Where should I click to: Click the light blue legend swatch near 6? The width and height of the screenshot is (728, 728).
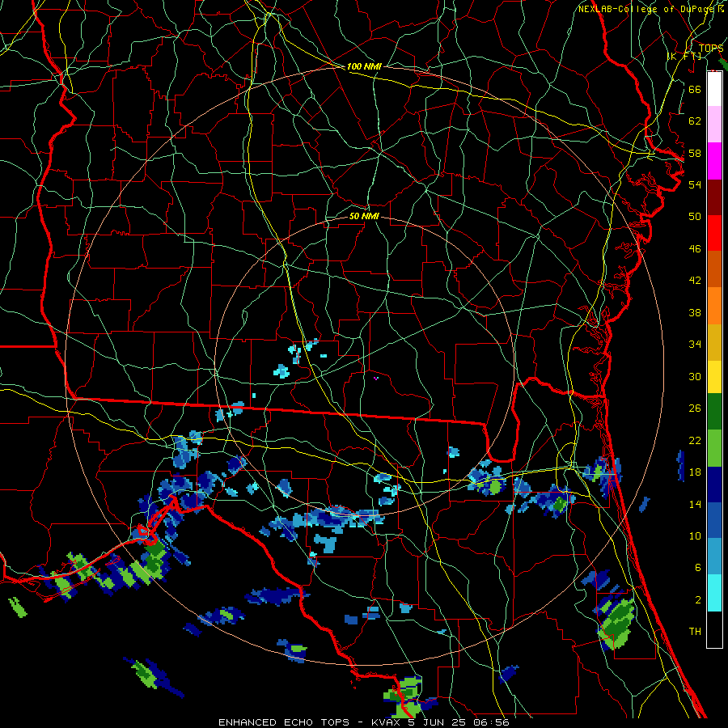tap(714, 557)
